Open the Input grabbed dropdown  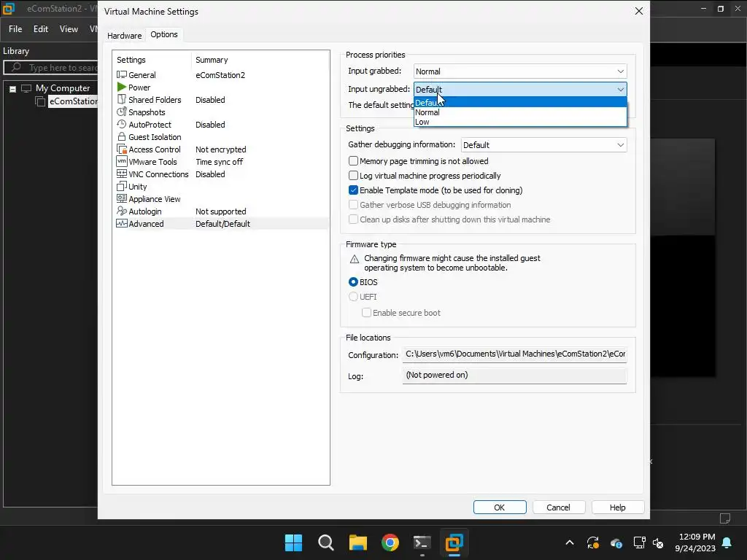point(520,71)
